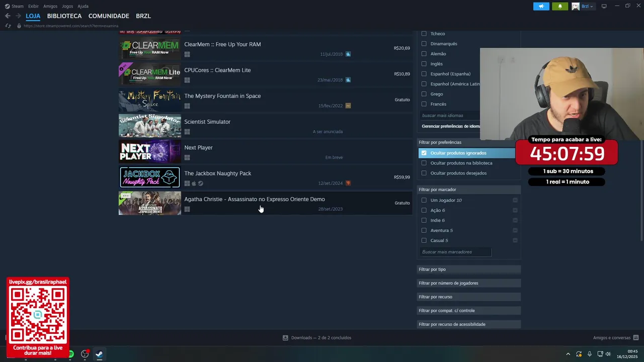Filter by the Um Jogador tag

(x=424, y=200)
